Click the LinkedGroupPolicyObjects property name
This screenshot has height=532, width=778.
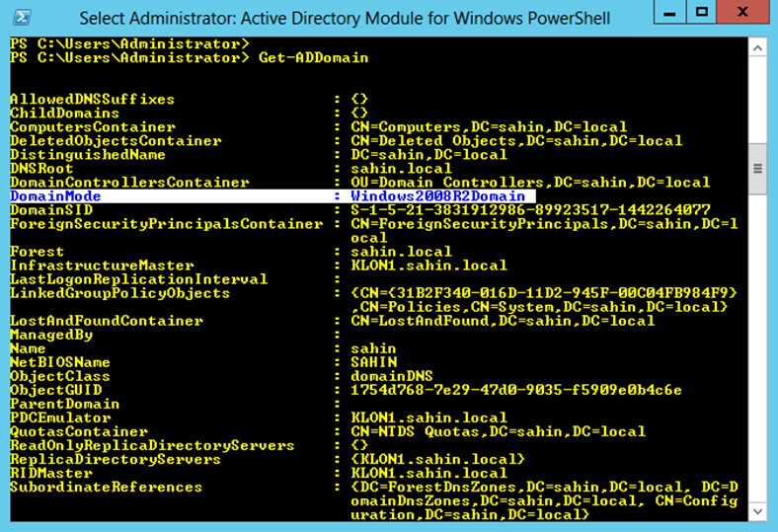[120, 293]
